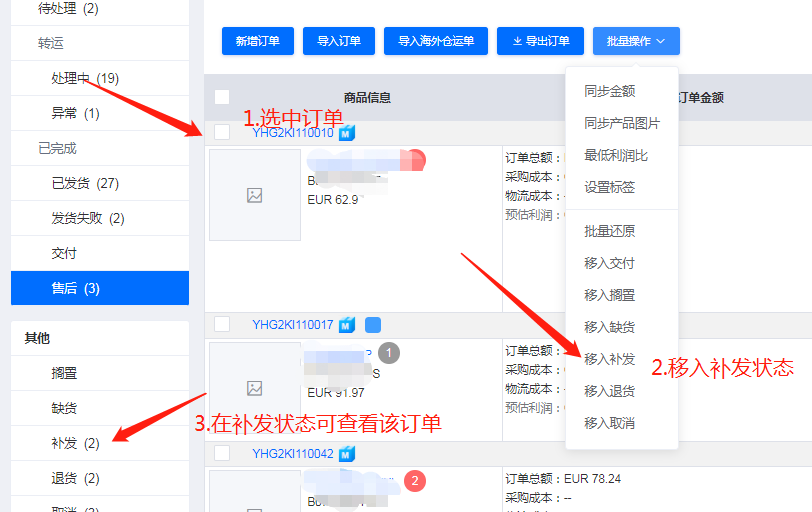
Task: Click the image placeholder of the second order
Action: click(254, 388)
